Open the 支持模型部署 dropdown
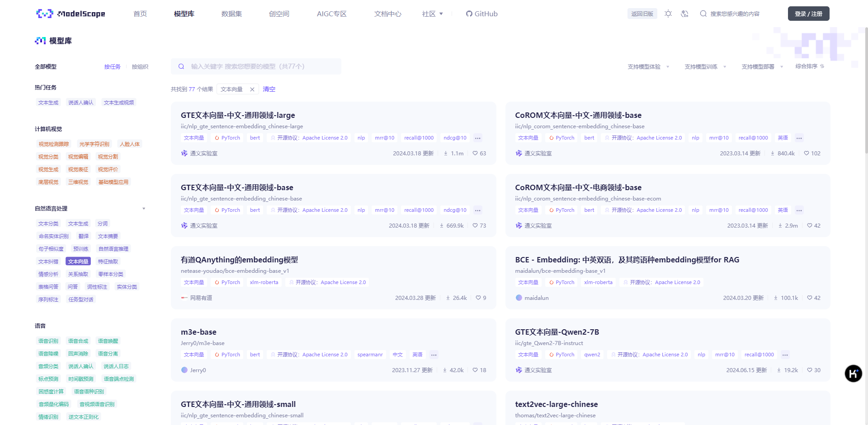The width and height of the screenshot is (868, 425). [762, 67]
